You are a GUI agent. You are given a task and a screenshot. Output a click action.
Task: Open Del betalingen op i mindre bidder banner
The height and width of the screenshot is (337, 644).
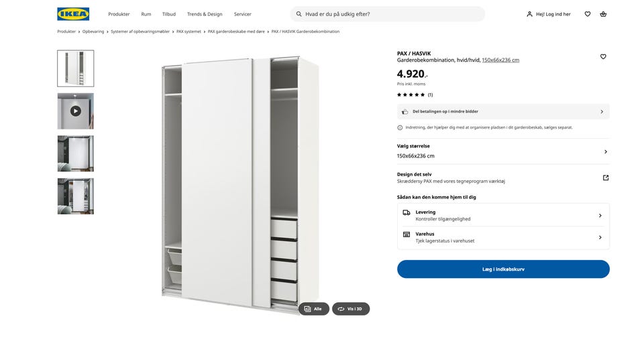pyautogui.click(x=503, y=111)
